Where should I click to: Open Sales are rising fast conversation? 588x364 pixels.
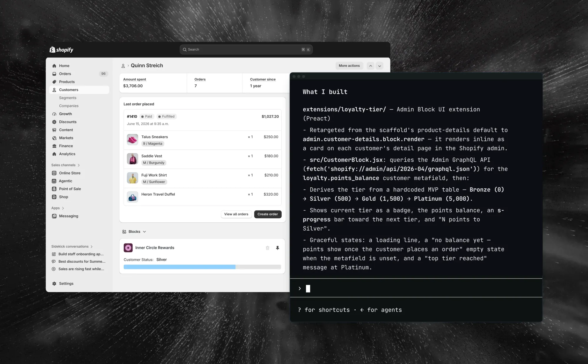point(81,269)
